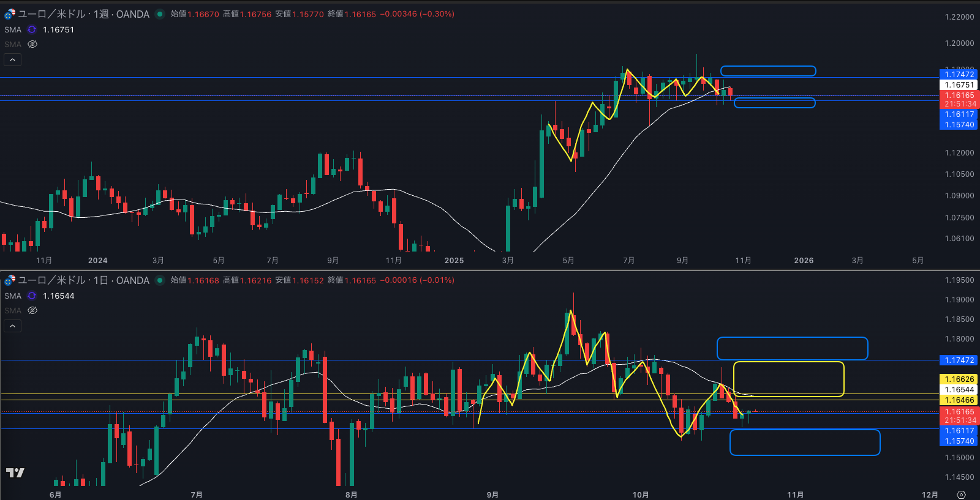980x500 pixels.
Task: Show the hidden SMA on weekly chart
Action: [x=32, y=44]
